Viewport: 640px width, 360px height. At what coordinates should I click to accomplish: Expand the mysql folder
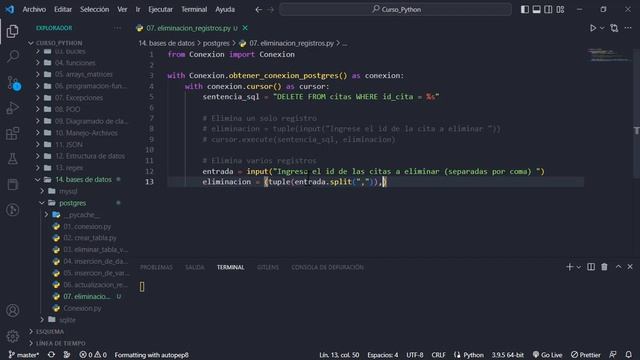(x=68, y=191)
